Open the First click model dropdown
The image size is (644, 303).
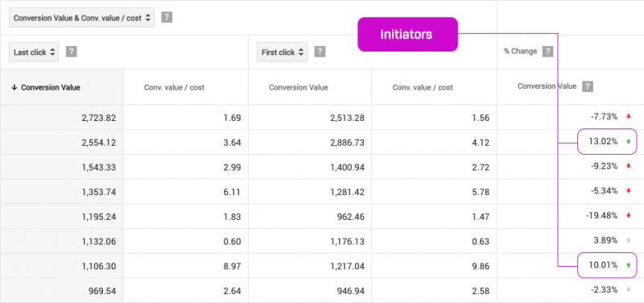click(283, 52)
